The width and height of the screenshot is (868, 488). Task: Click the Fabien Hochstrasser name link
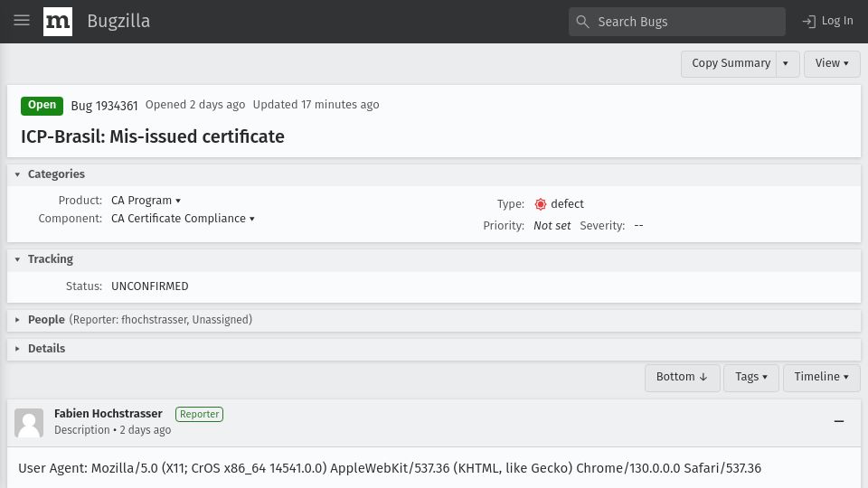108,414
